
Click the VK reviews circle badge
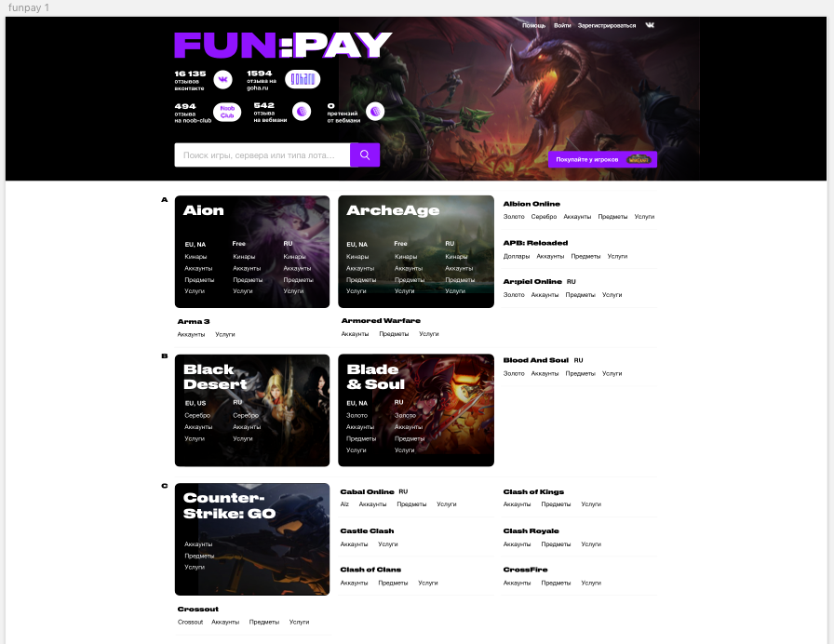click(x=222, y=79)
